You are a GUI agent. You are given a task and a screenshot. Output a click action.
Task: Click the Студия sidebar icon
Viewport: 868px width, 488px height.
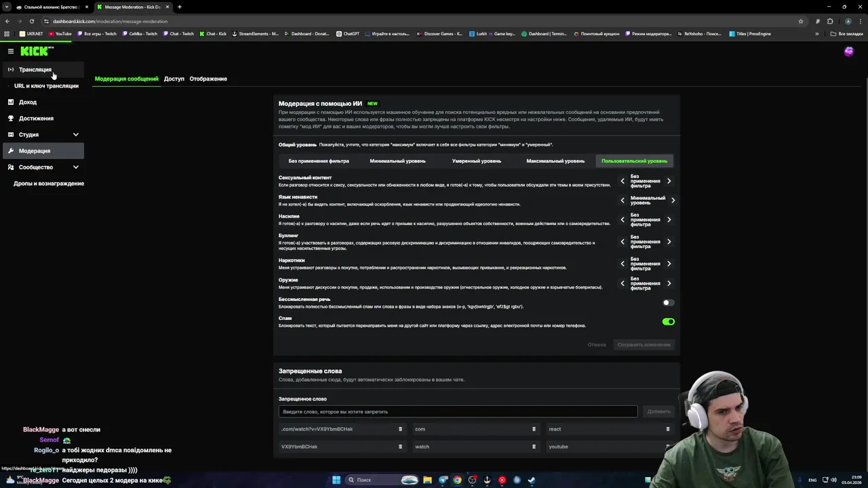[x=11, y=135]
